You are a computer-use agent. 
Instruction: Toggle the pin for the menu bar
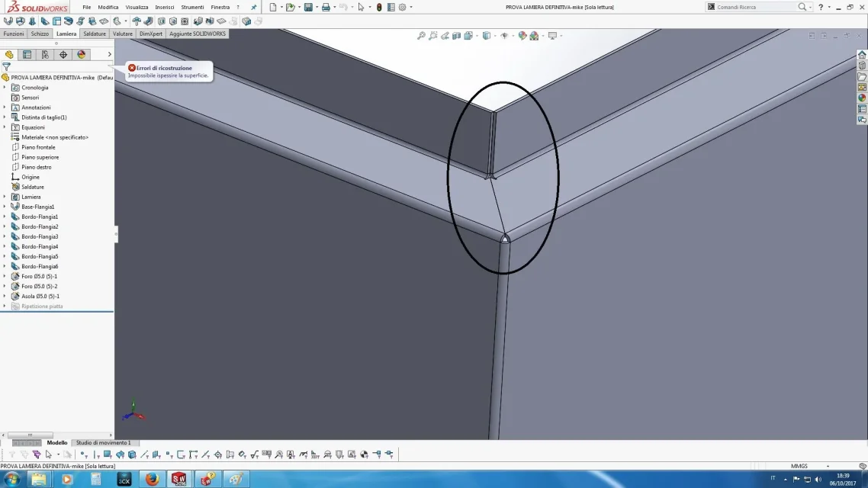tap(253, 7)
